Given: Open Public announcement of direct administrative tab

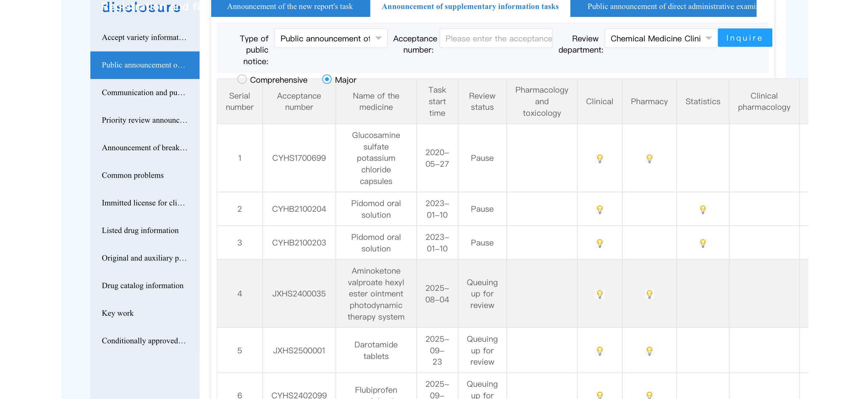Looking at the screenshot, I should click(663, 7).
